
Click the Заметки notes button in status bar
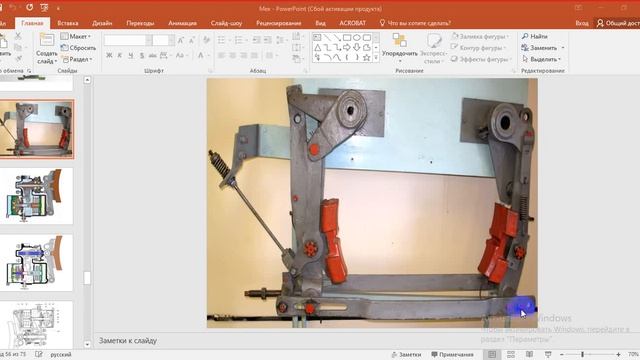tap(406, 354)
